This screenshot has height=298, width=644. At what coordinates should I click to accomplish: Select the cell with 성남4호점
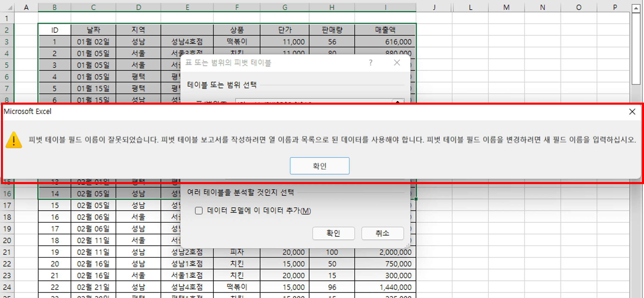tap(187, 42)
